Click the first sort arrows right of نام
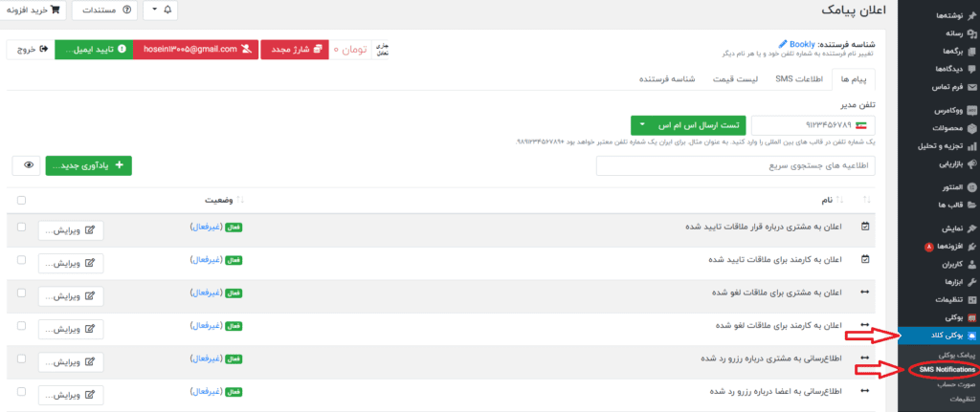This screenshot has width=980, height=412. point(866,200)
